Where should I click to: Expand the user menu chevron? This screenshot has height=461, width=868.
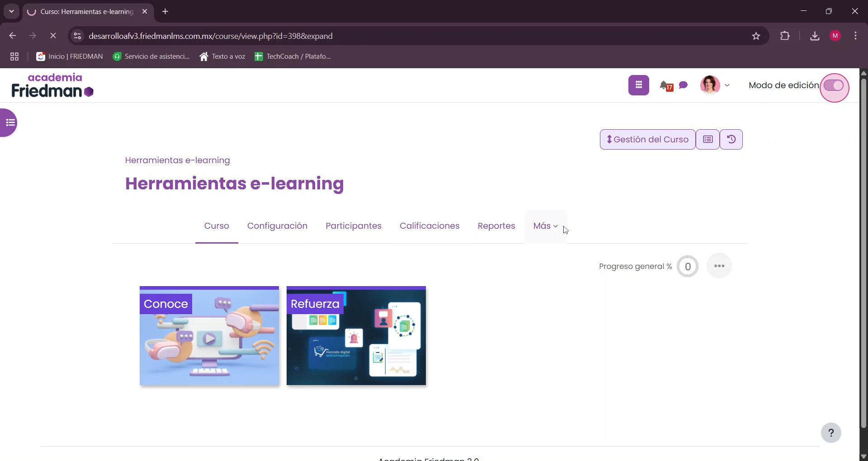tap(727, 85)
